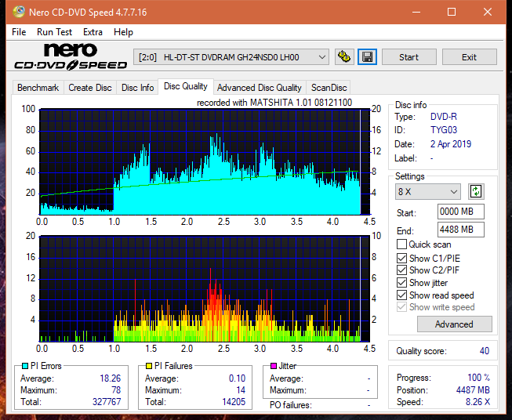Open the Help menu

[123, 32]
